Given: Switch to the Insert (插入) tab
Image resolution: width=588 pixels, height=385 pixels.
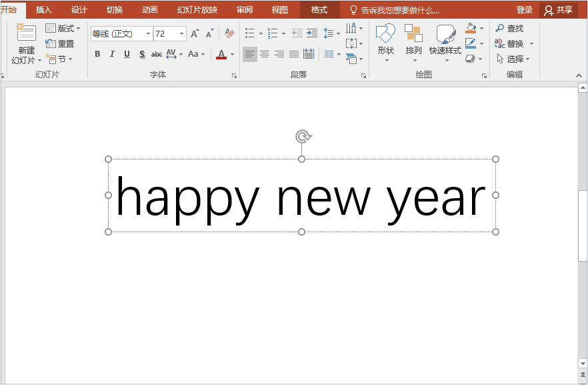Looking at the screenshot, I should [x=44, y=10].
